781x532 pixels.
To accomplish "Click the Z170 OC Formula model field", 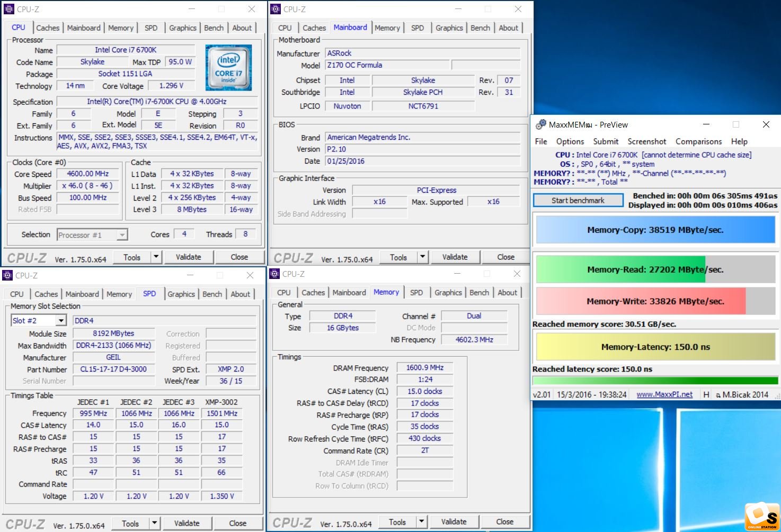I will click(x=387, y=65).
